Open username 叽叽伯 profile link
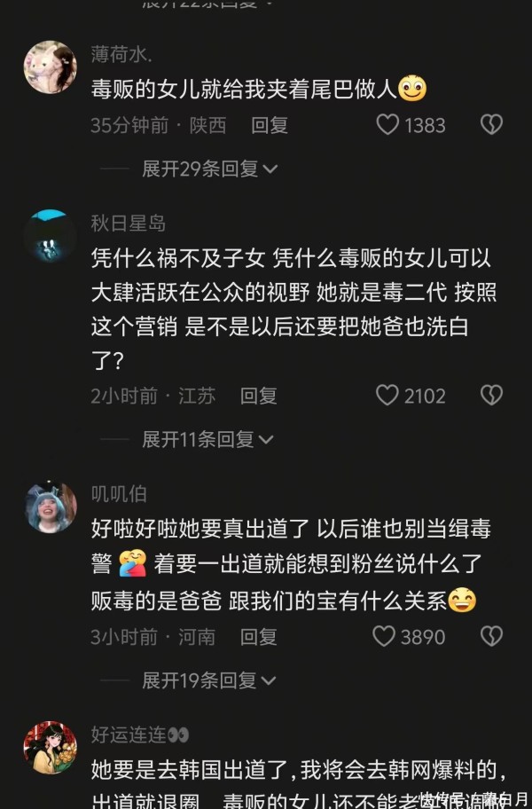The width and height of the screenshot is (532, 809). (x=119, y=494)
